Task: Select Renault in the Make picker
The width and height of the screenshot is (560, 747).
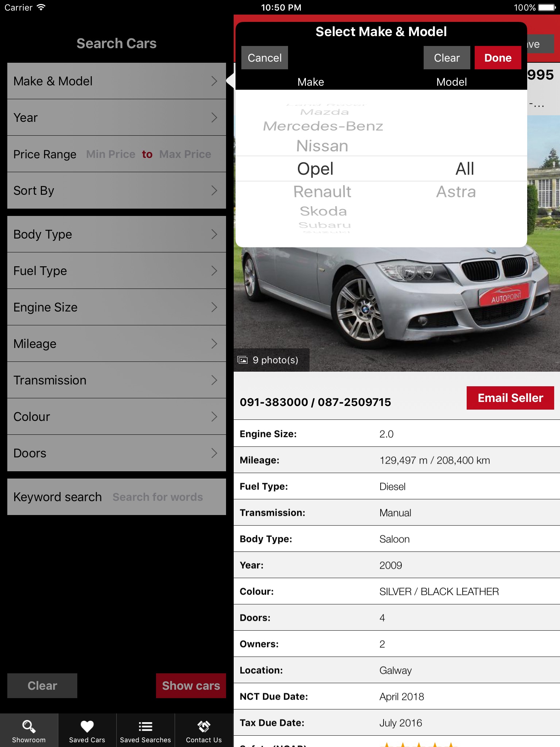Action: pyautogui.click(x=322, y=192)
